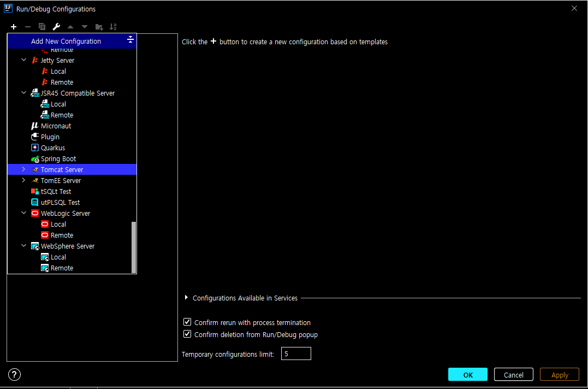Toggle Confirm deletion from Run/Debug popup
This screenshot has width=588, height=389.
[187, 334]
